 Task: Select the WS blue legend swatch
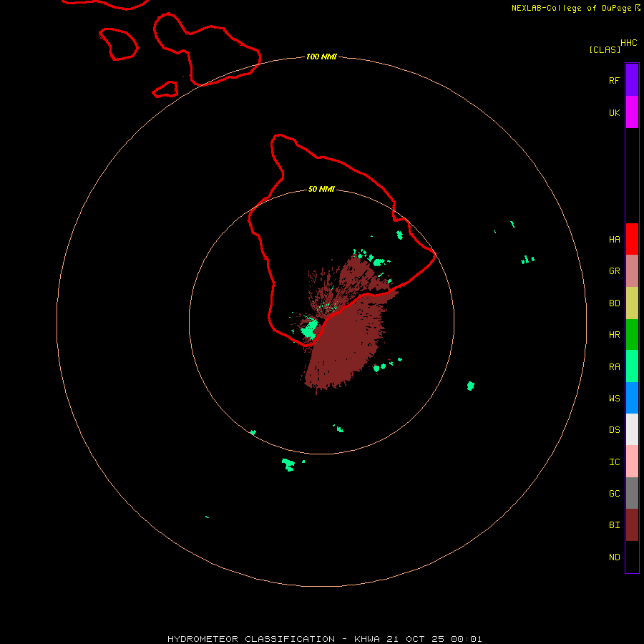tap(632, 398)
